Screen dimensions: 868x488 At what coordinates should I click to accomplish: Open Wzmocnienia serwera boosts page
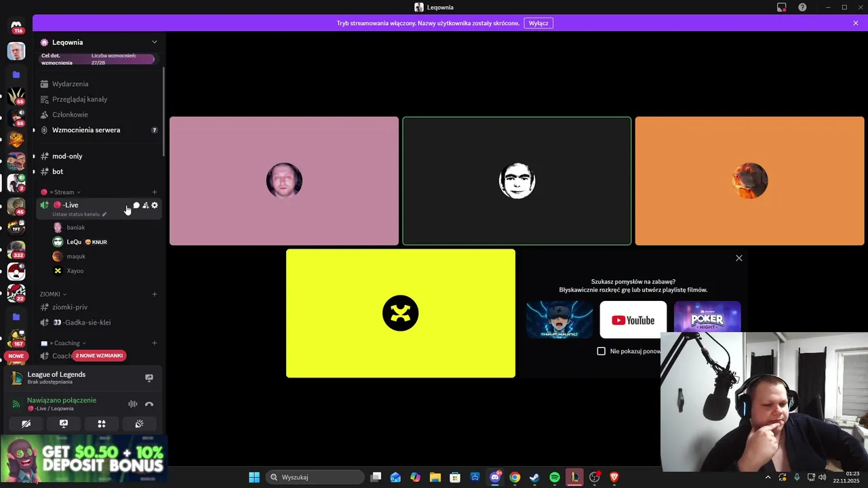click(98, 130)
